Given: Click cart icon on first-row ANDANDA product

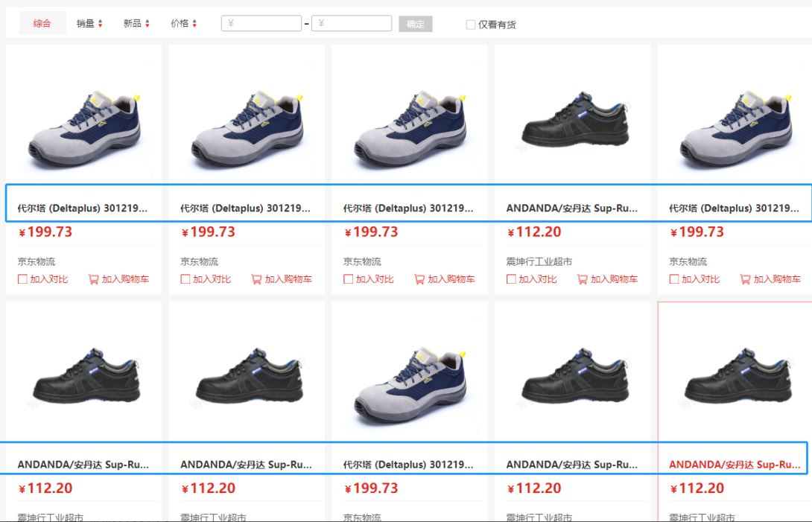Looking at the screenshot, I should point(582,279).
